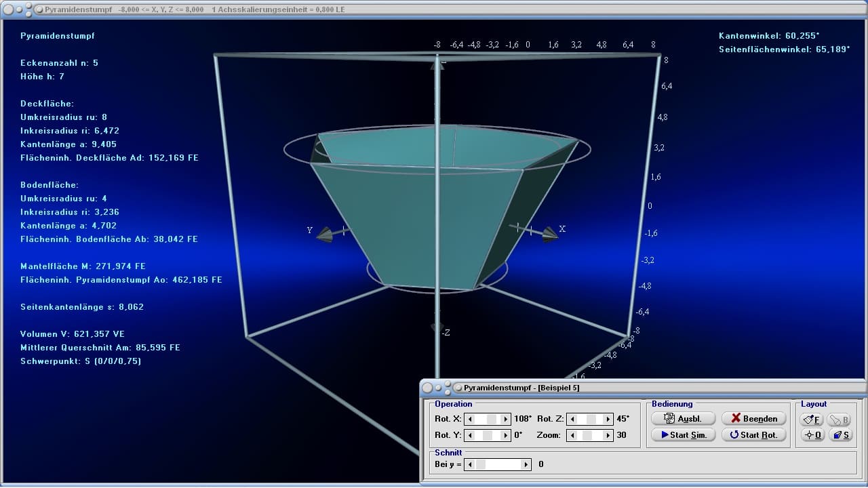Click Layout F paint button

pos(812,420)
